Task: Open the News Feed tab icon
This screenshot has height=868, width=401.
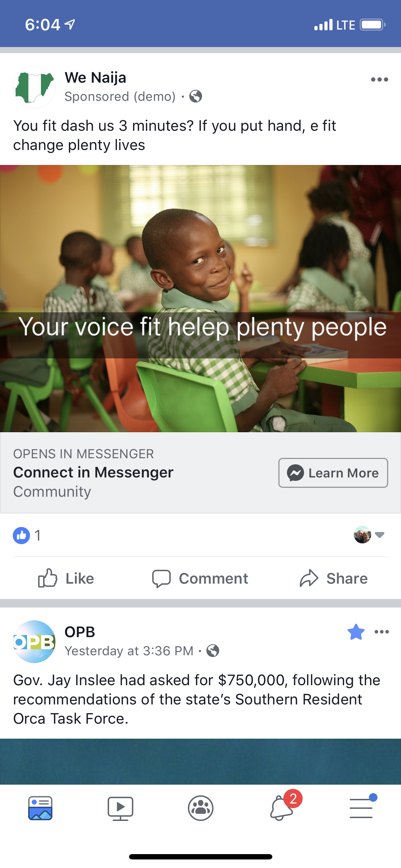Action: (x=40, y=808)
